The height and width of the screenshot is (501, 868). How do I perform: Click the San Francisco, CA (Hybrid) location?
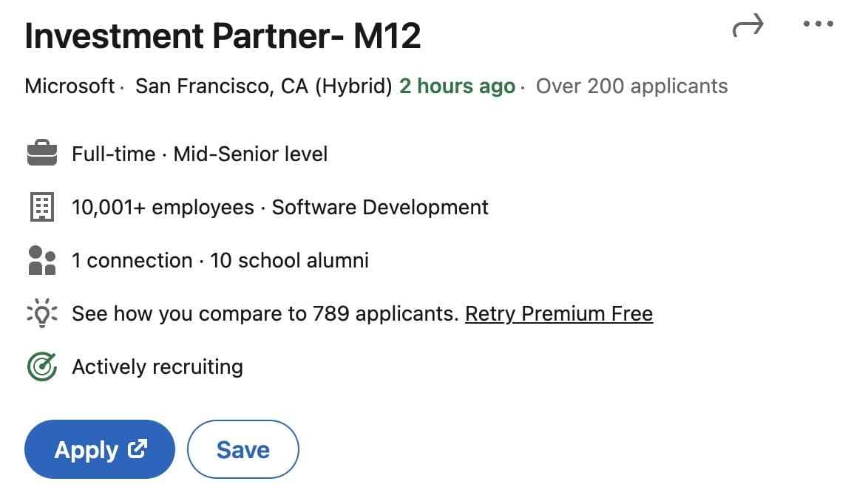tap(263, 86)
